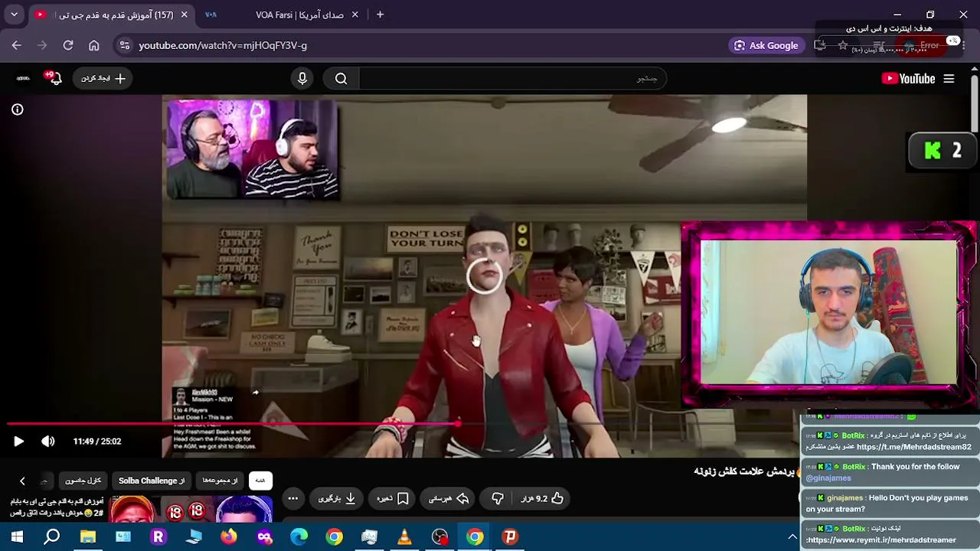Open the Psiphon taskbar icon
The height and width of the screenshot is (551, 980).
[510, 536]
